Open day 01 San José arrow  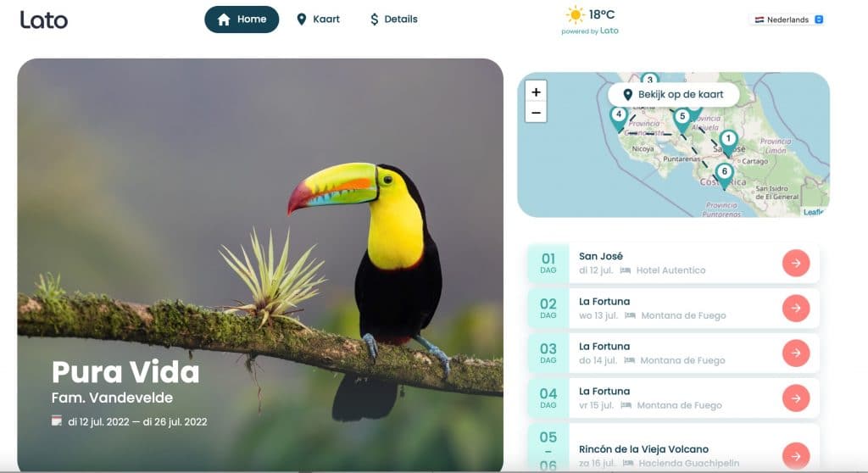tap(796, 263)
